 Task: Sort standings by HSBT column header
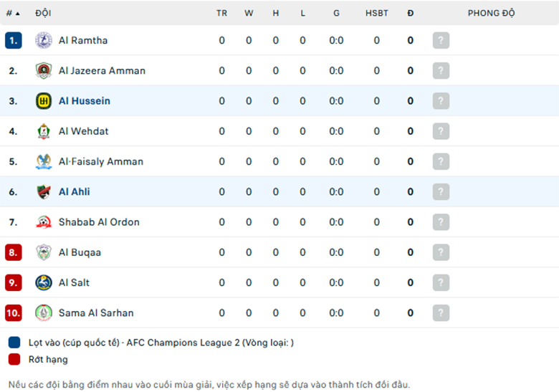376,13
